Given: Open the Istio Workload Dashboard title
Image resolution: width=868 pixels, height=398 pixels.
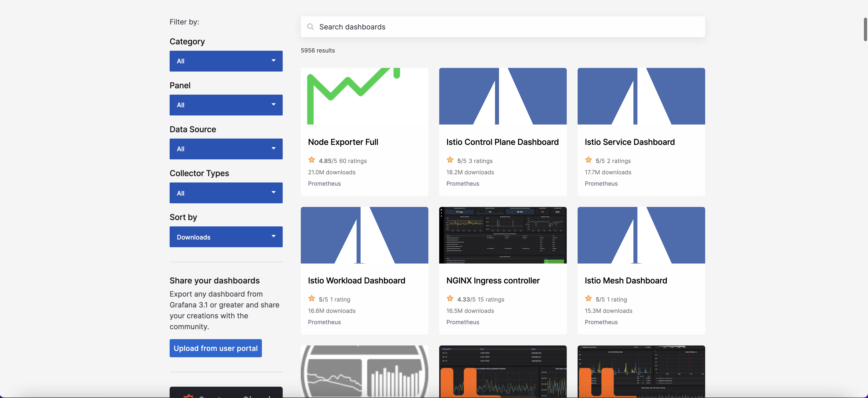Looking at the screenshot, I should coord(356,281).
